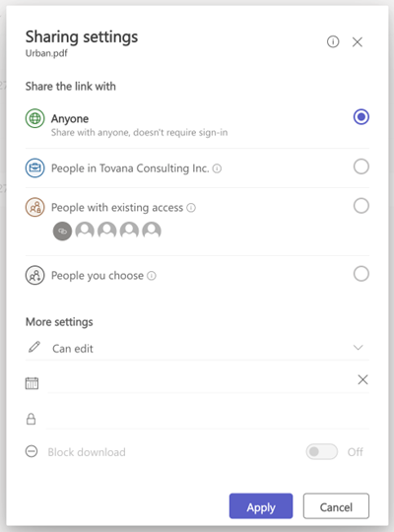Click the green globe Anyone icon
Image resolution: width=394 pixels, height=532 pixels.
[x=34, y=118]
